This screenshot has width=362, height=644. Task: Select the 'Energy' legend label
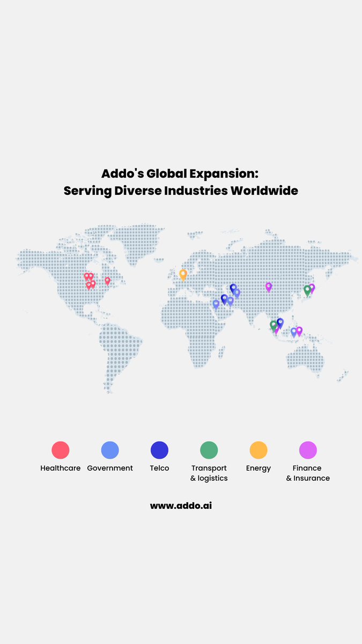(258, 469)
